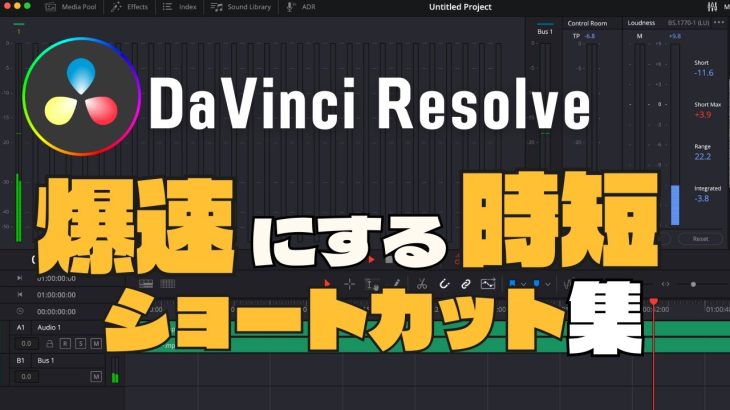The image size is (730, 410).
Task: Toggle the Mixer panel icon
Action: pyautogui.click(x=712, y=7)
